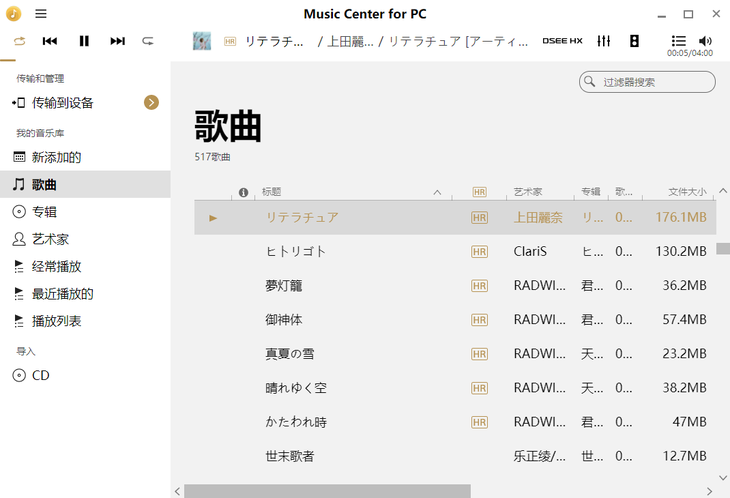Screen dimensions: 730x498
Task: Click playback time 00:05/04:00
Action: click(689, 53)
